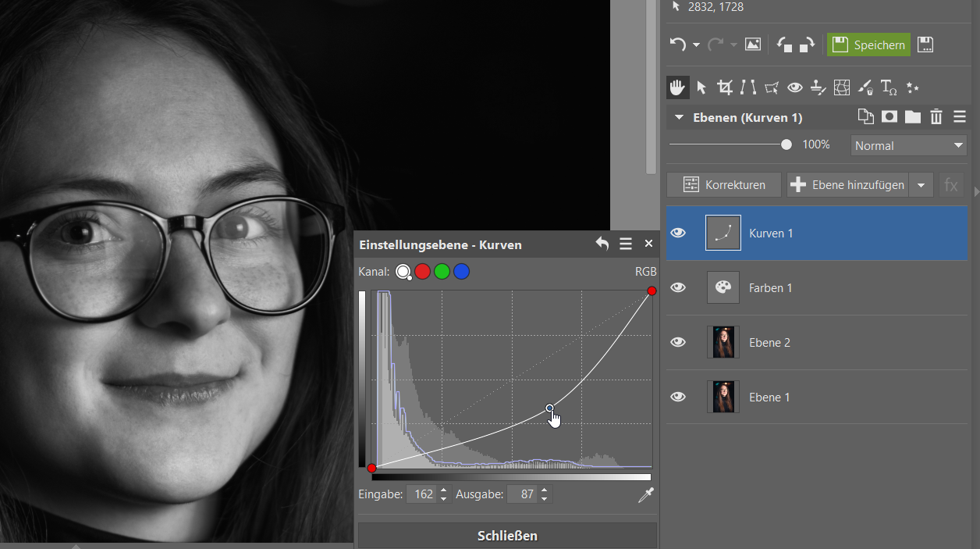Duplicate the layer via copy icon
The width and height of the screenshot is (980, 549).
coord(865,117)
